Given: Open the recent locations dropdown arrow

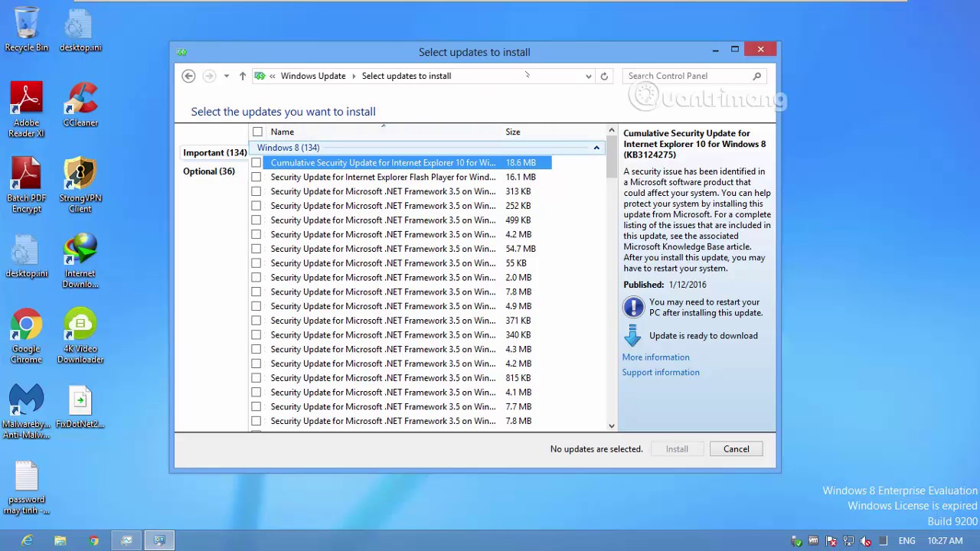Looking at the screenshot, I should coord(226,76).
